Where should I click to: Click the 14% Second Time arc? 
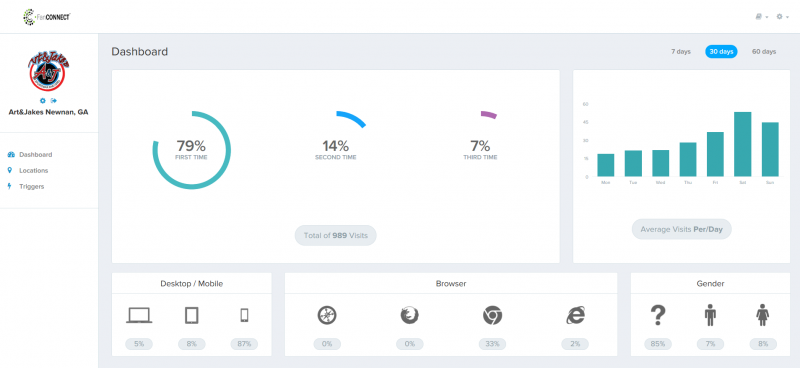click(351, 119)
